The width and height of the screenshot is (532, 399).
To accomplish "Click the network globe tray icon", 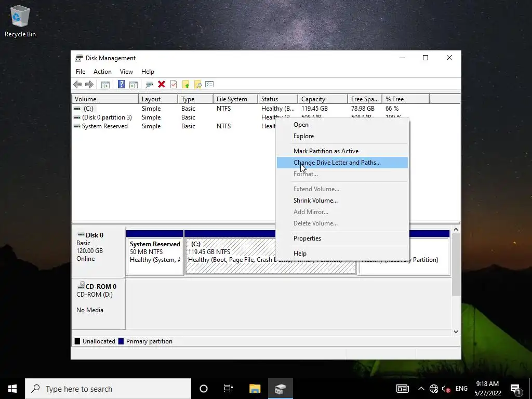I will point(434,389).
